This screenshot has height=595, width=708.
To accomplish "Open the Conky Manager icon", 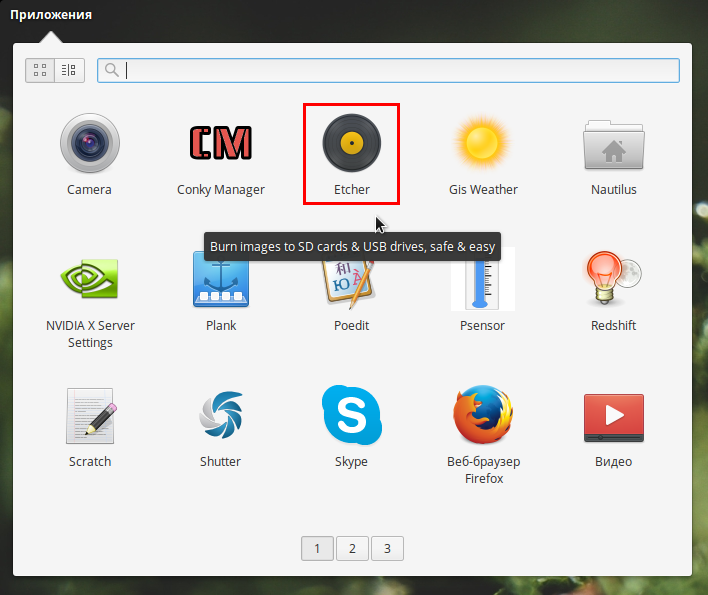I will (220, 143).
